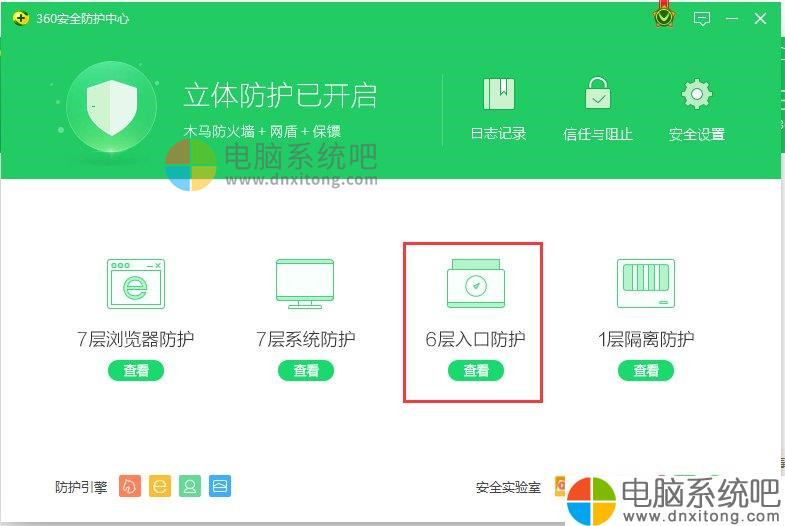The height and width of the screenshot is (526, 785).
Task: Click the 立体防护已开启 heading
Action: 280,96
